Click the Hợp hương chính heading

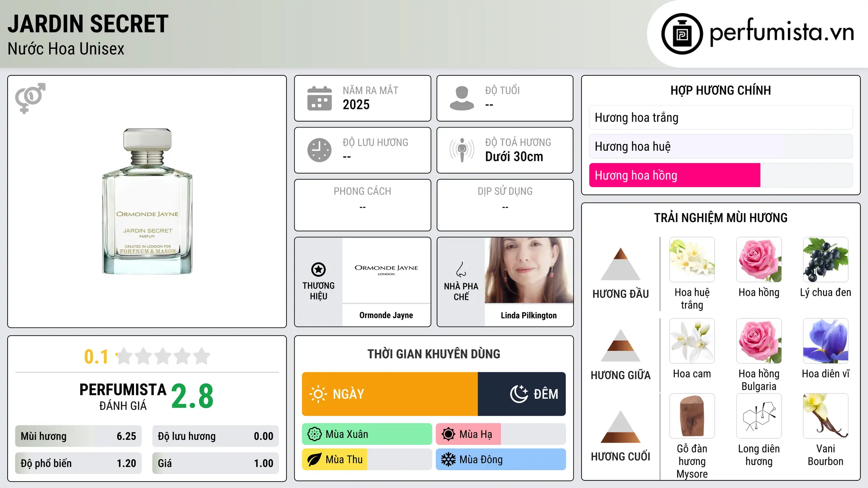(721, 90)
